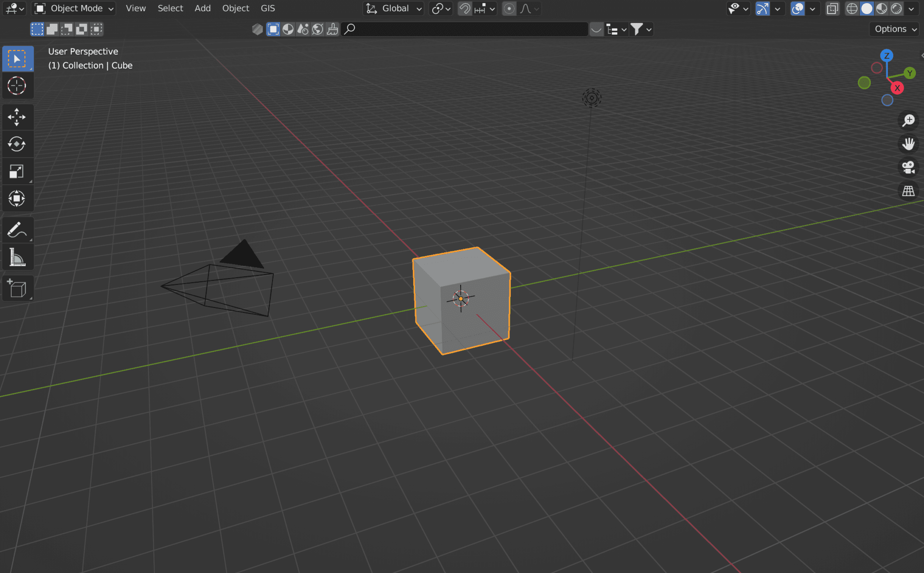Viewport: 924px width, 573px height.
Task: Switch viewport to Wireframe shading
Action: [x=853, y=9]
